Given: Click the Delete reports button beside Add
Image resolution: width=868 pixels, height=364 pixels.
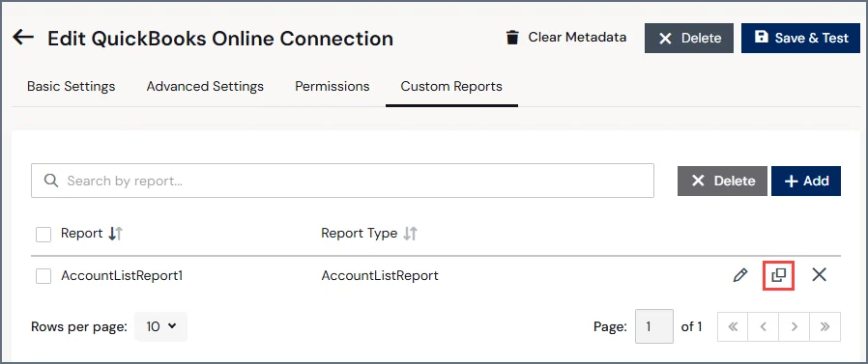Looking at the screenshot, I should point(722,181).
